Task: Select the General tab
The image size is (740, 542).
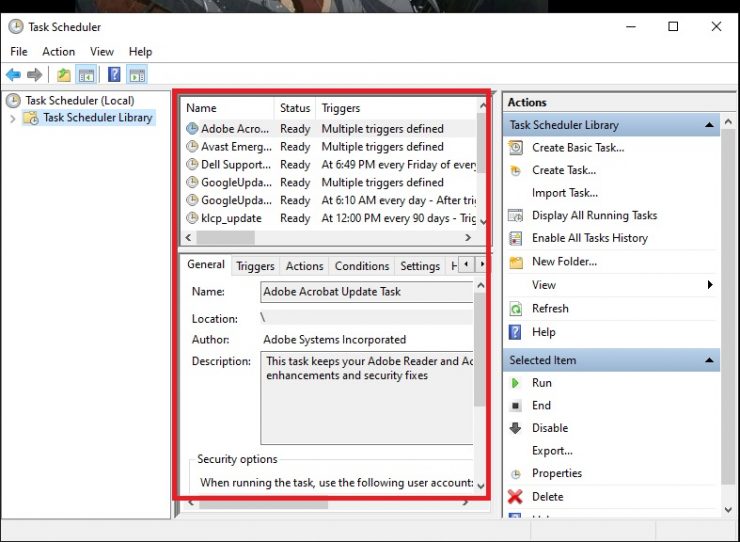Action: click(206, 264)
